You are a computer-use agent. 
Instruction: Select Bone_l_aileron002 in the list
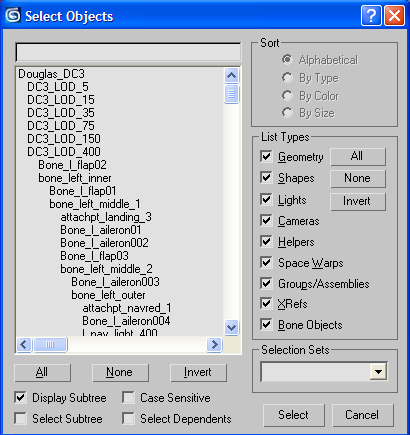tap(104, 243)
